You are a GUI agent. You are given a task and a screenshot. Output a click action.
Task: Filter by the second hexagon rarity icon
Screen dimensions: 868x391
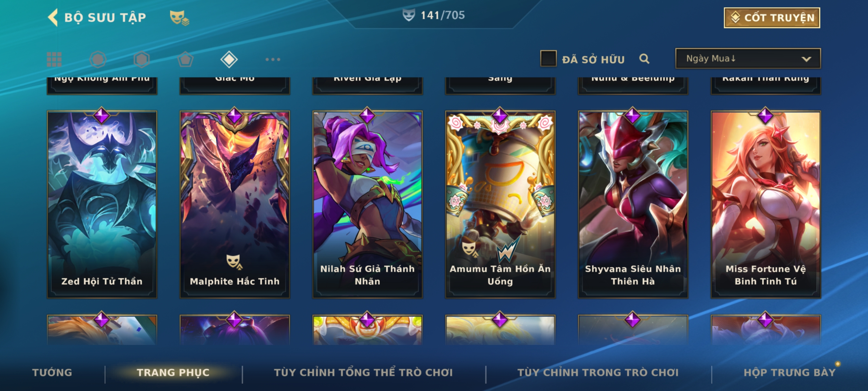pos(141,59)
